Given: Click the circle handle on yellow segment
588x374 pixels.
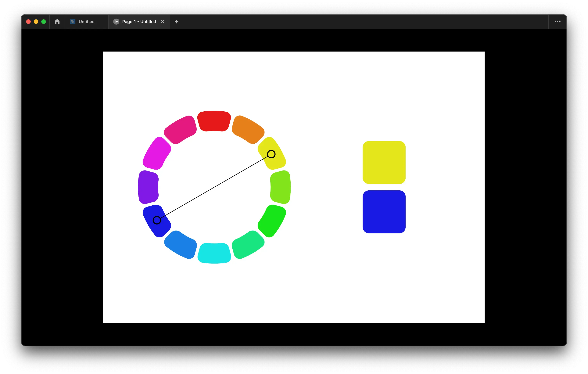Looking at the screenshot, I should coord(271,154).
